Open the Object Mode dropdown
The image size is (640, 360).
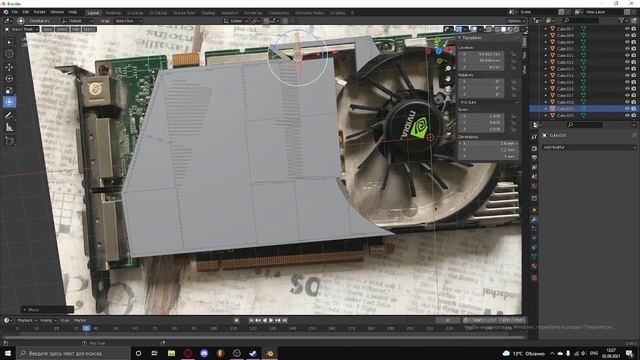(22, 29)
